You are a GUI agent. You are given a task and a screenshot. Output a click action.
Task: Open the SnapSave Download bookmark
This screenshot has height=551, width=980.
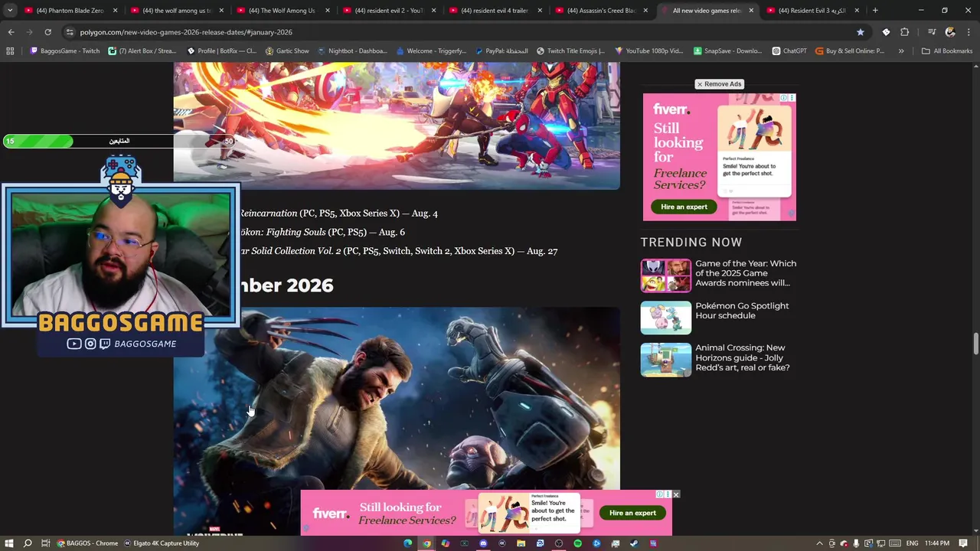tap(727, 51)
